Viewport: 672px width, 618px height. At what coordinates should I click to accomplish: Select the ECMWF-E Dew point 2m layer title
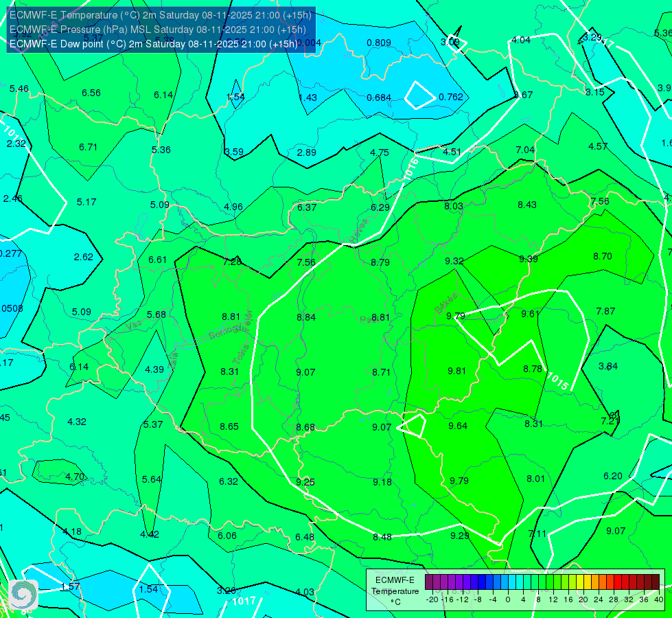154,44
